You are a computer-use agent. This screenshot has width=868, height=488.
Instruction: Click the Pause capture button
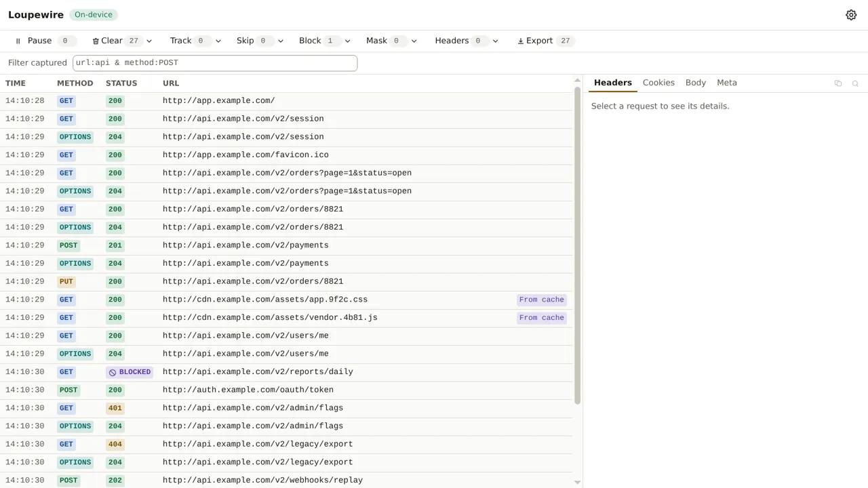[x=45, y=41]
